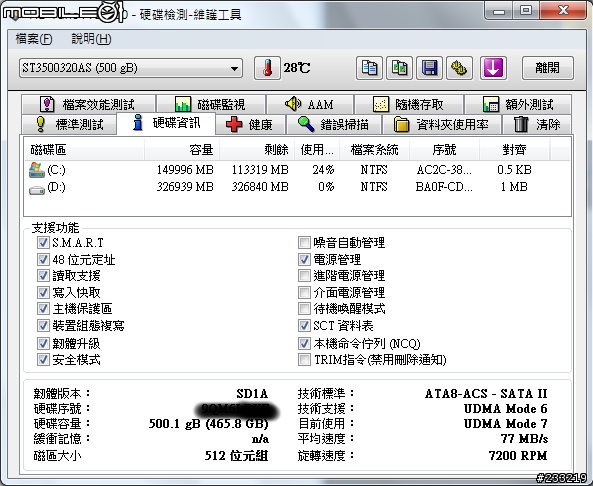The height and width of the screenshot is (486, 593).
Task: Click the 7200 RPM rotation speed value
Action: point(518,455)
